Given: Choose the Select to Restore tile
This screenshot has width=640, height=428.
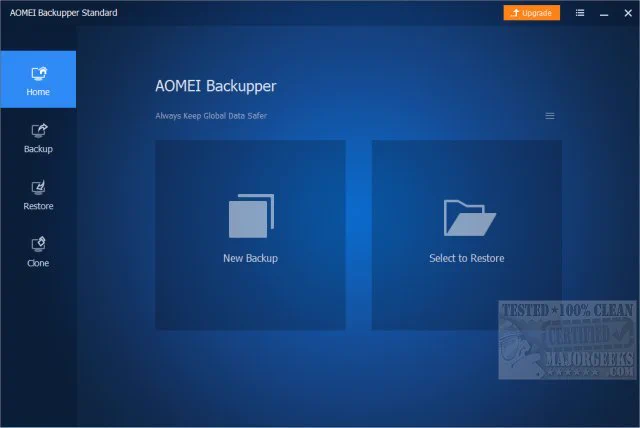Looking at the screenshot, I should (467, 235).
